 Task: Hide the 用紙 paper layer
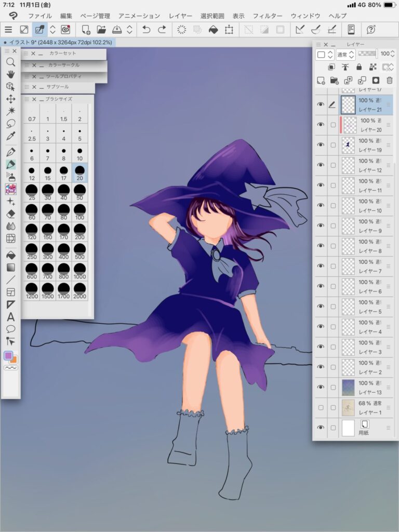pyautogui.click(x=321, y=428)
